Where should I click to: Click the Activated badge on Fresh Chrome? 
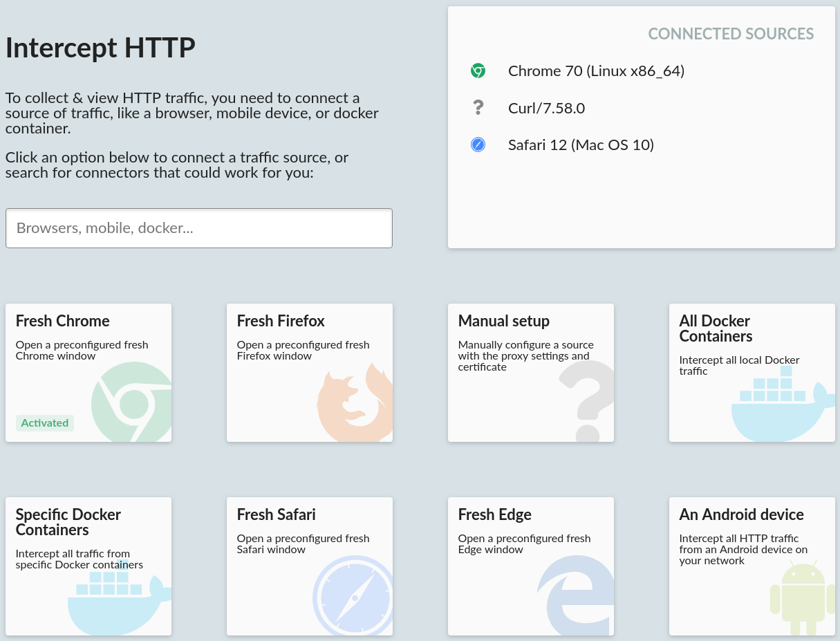(45, 423)
